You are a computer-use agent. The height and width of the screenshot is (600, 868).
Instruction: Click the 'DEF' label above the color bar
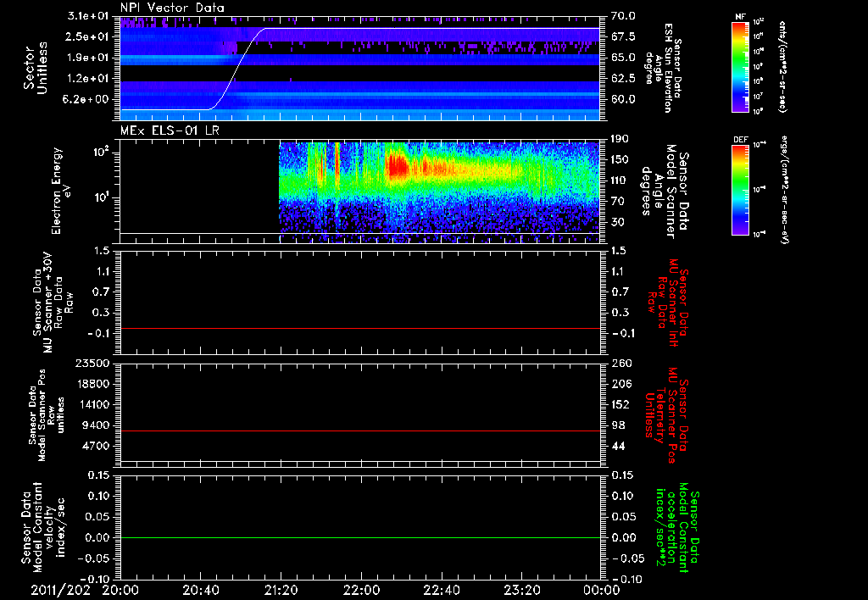(740, 140)
